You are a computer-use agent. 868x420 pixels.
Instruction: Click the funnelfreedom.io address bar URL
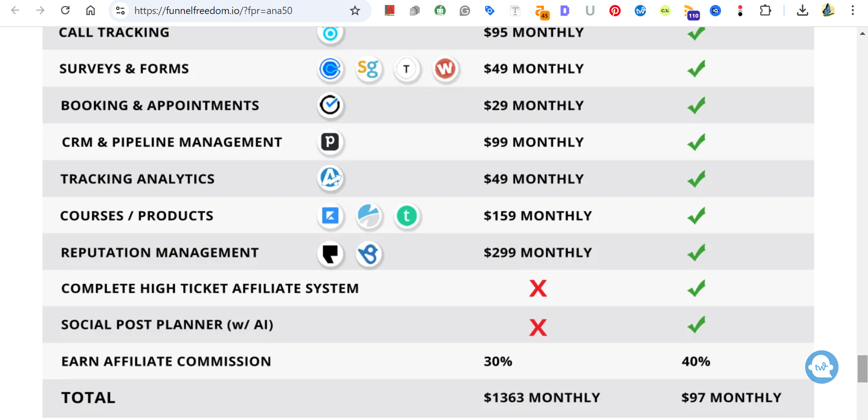tap(213, 10)
